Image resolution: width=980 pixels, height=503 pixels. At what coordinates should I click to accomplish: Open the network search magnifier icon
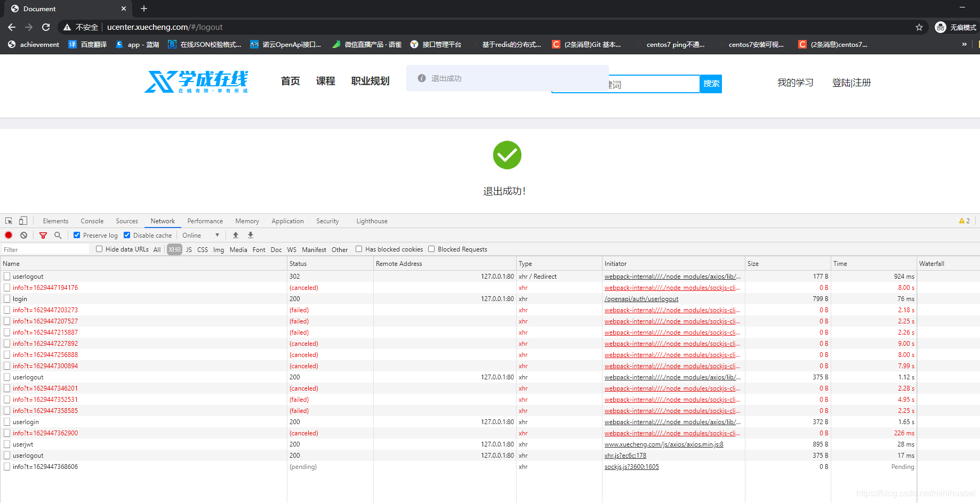pos(58,235)
